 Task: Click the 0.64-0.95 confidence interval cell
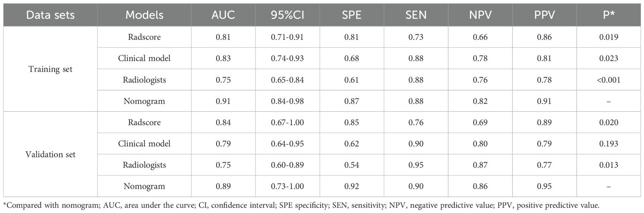pos(288,144)
